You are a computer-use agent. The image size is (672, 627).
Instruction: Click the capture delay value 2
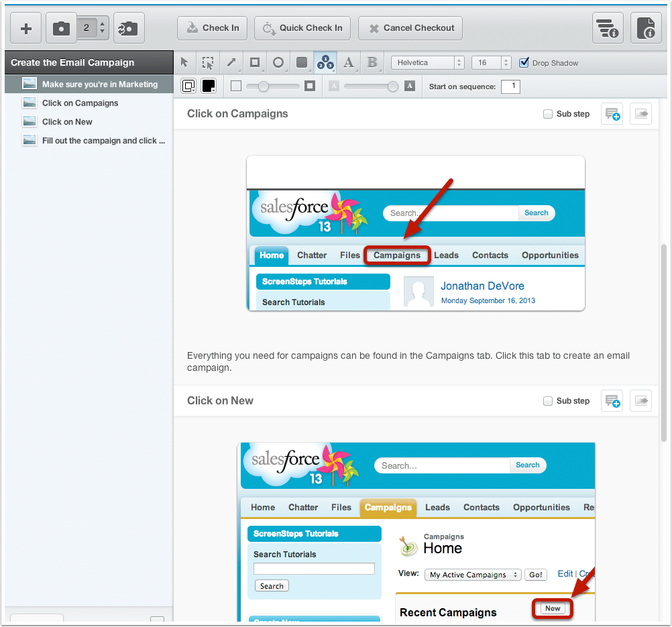point(87,28)
